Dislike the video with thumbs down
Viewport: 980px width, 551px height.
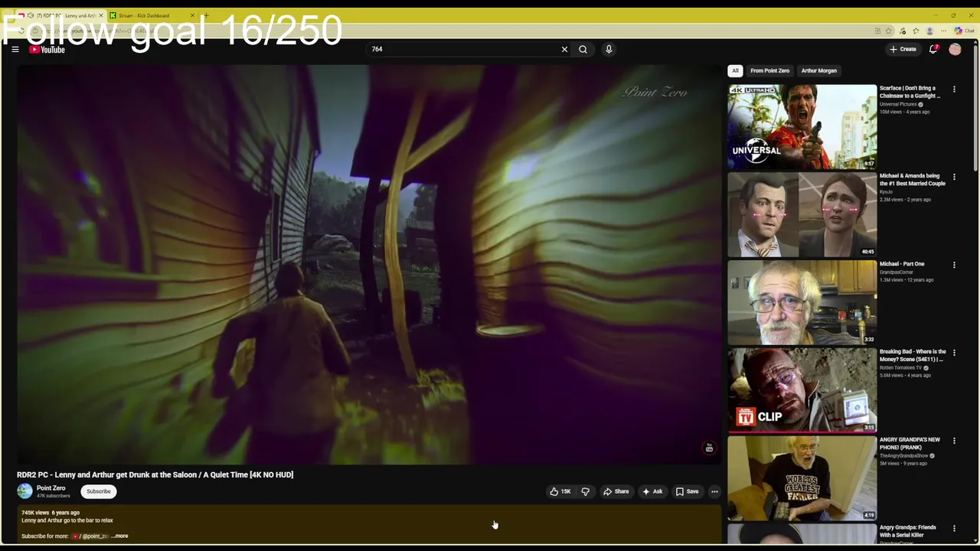tap(585, 491)
